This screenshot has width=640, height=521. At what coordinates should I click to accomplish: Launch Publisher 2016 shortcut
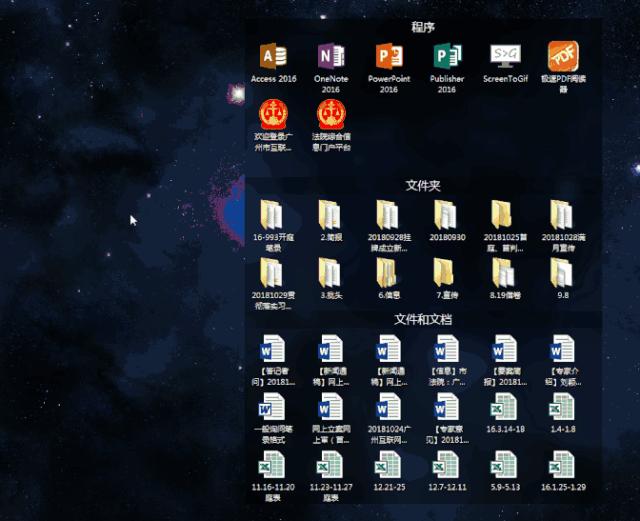click(447, 57)
